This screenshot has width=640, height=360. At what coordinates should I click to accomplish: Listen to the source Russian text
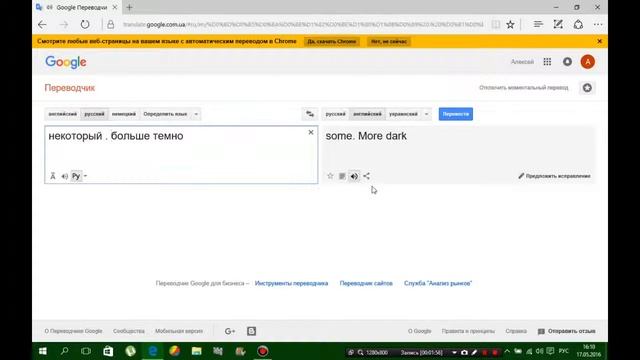coord(64,176)
